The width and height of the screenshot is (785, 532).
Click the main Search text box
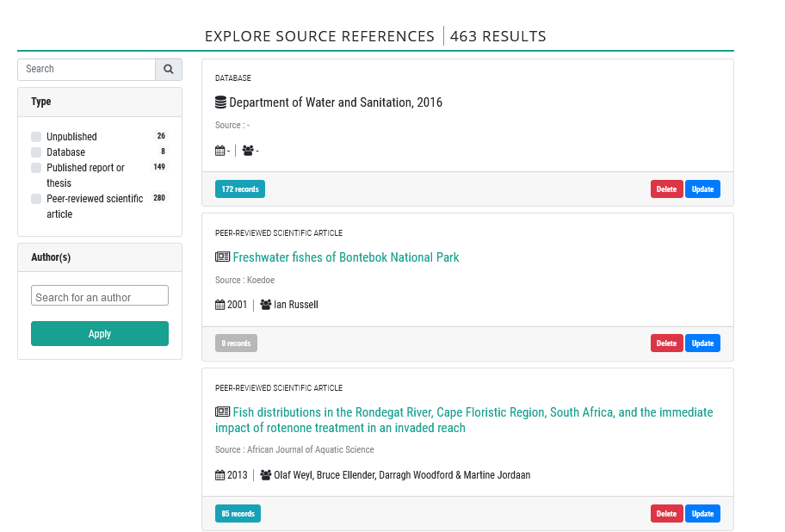click(87, 69)
